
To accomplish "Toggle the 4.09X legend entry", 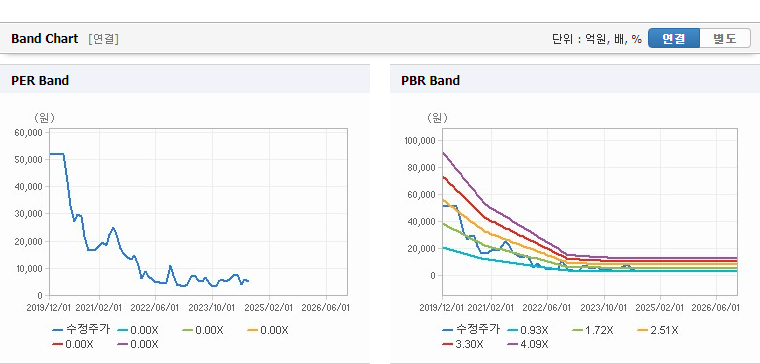I will pyautogui.click(x=527, y=344).
